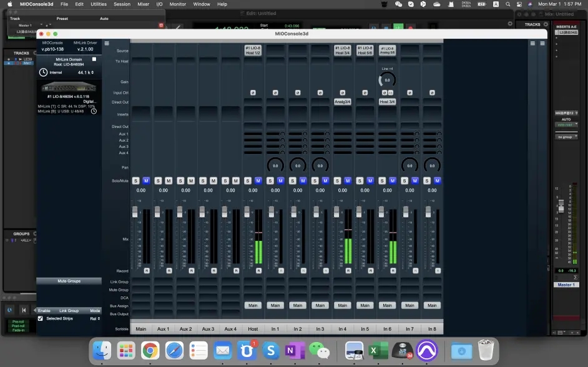
Task: Click the Analg3/4 direct out button
Action: click(342, 102)
